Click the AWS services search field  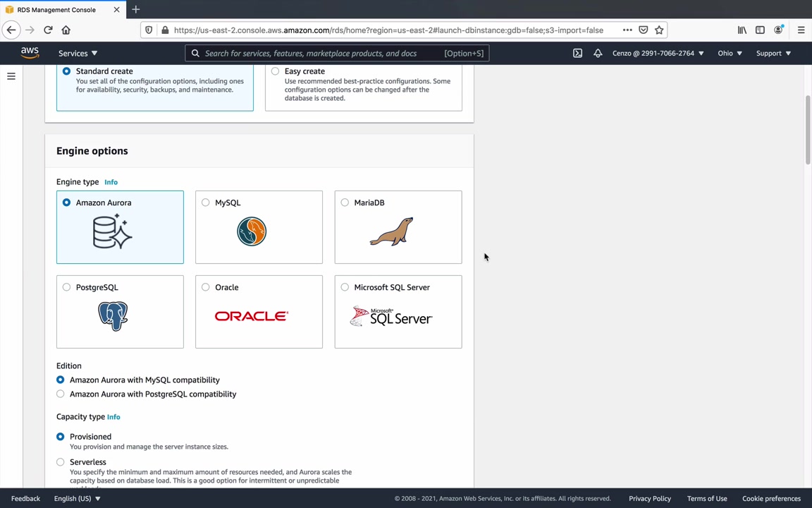tap(337, 54)
